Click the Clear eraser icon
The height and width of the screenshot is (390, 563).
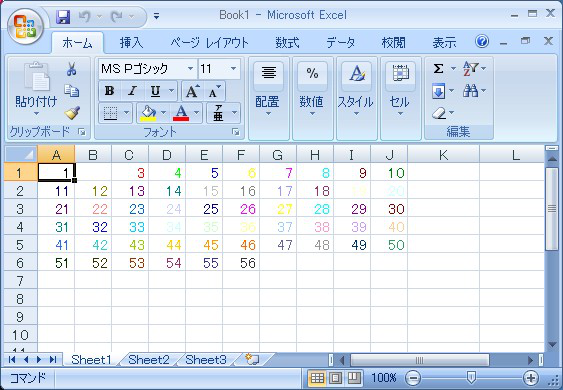439,113
